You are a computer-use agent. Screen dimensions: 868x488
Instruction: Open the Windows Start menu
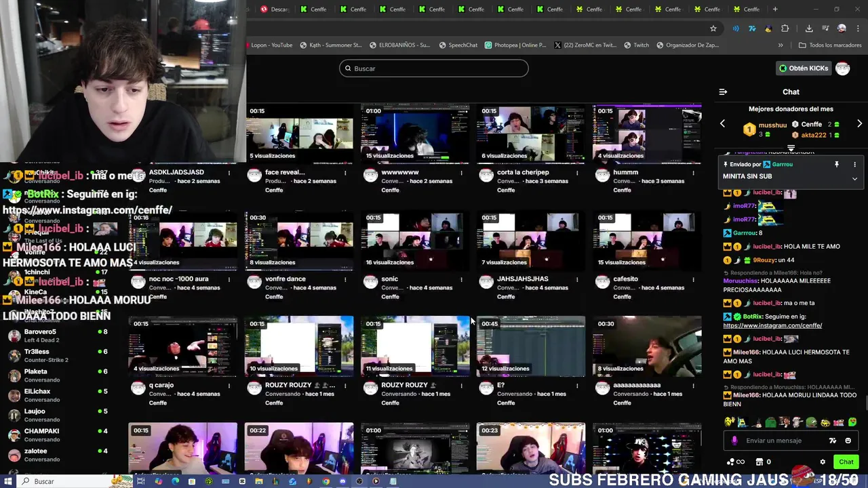coord(8,481)
